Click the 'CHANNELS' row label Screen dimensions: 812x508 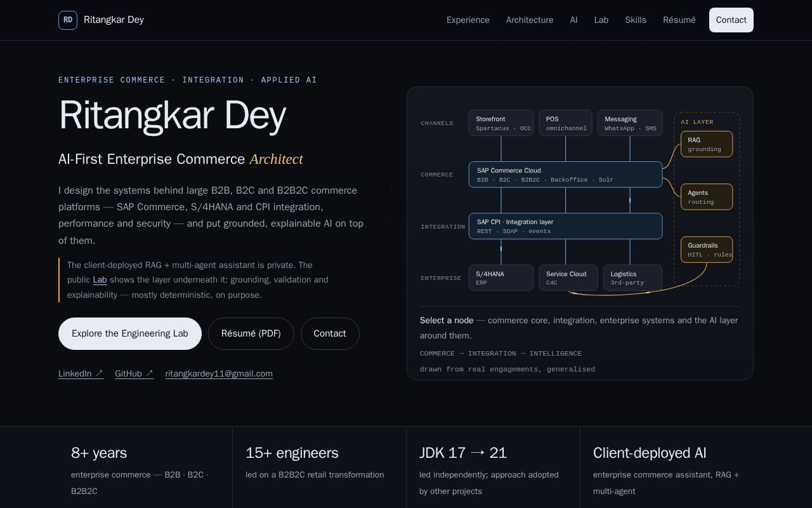pyautogui.click(x=437, y=123)
